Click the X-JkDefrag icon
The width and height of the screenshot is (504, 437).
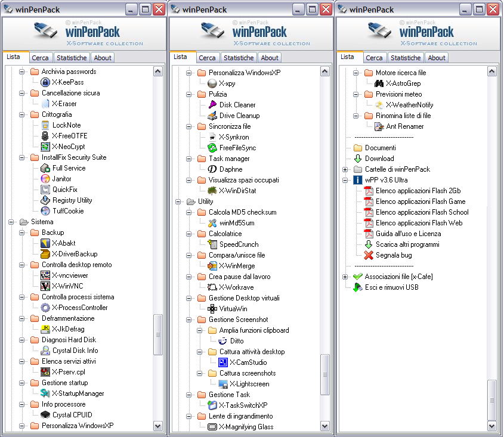(45, 329)
